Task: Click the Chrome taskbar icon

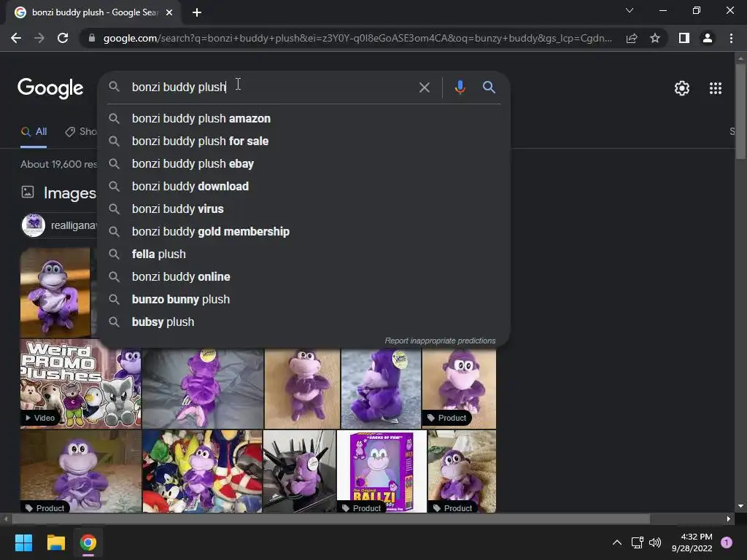Action: [x=88, y=542]
